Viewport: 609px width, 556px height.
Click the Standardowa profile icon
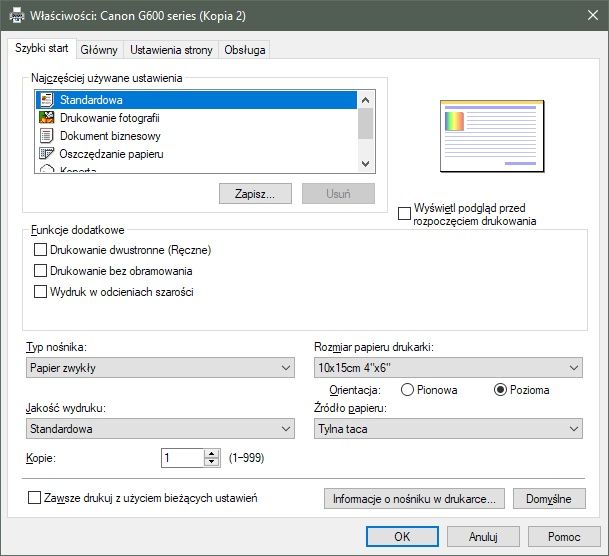coord(47,100)
